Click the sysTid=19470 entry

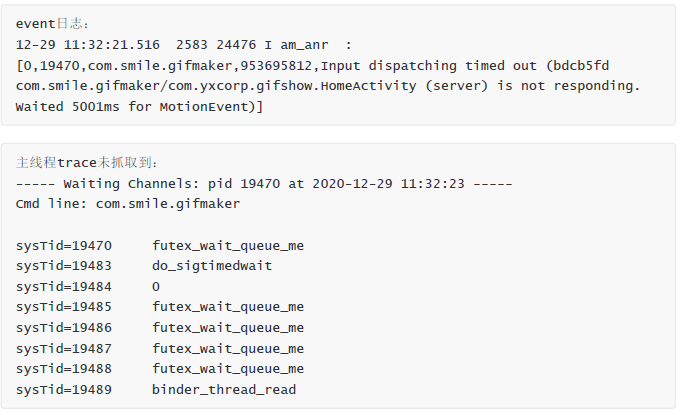[64, 245]
